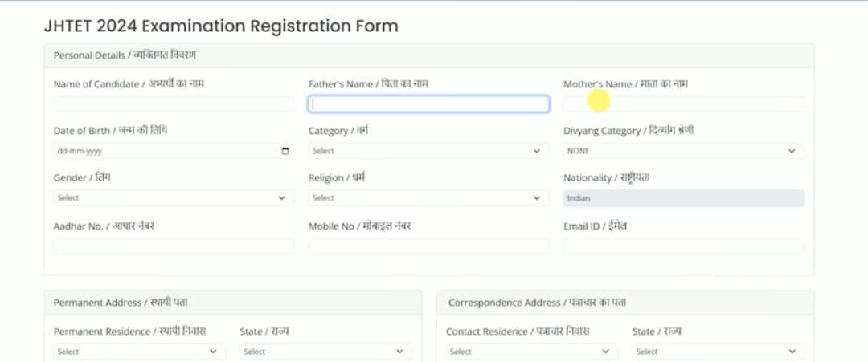Open the Permanent Residence dropdown
This screenshot has width=868, height=362.
click(x=140, y=352)
